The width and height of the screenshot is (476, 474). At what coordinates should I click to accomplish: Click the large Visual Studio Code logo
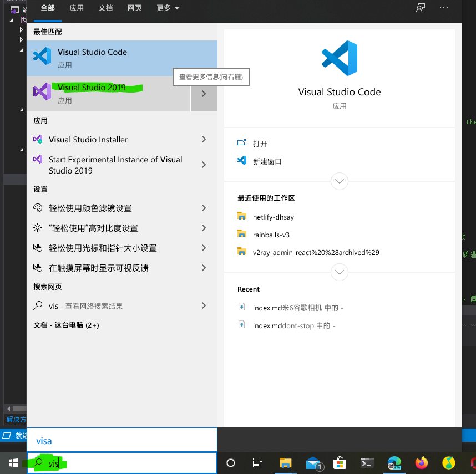pos(340,58)
